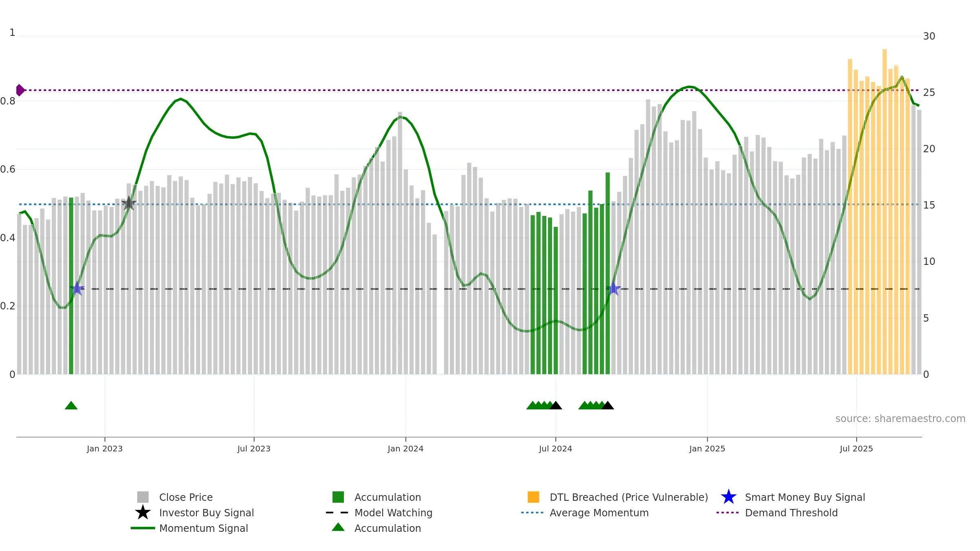Click the blue star marker near November 2022

[x=77, y=289]
